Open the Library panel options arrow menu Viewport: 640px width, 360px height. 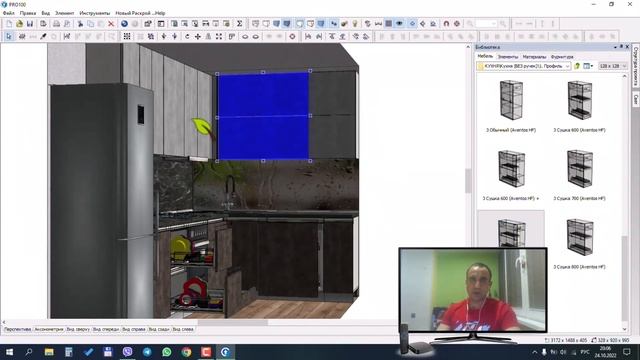tap(615, 47)
